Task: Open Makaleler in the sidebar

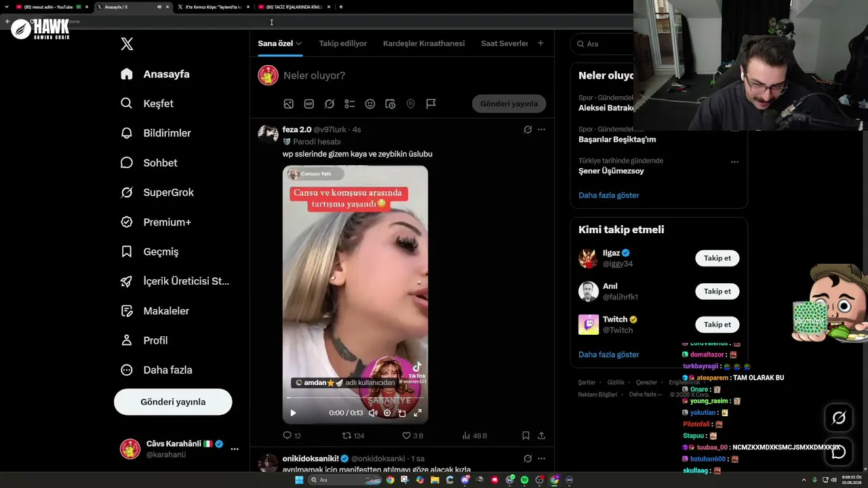Action: click(155, 310)
